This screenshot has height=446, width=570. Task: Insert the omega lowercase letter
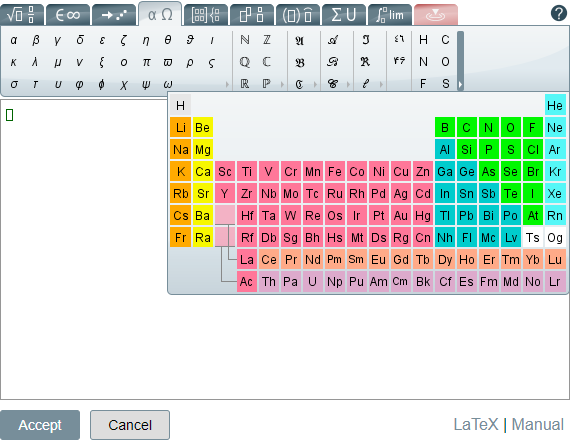[168, 84]
